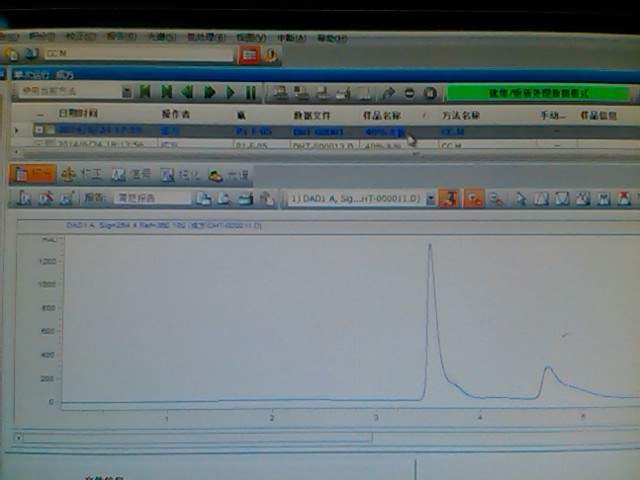Click the load-method folder icon in top toolbar
The width and height of the screenshot is (640, 480).
tap(11, 53)
